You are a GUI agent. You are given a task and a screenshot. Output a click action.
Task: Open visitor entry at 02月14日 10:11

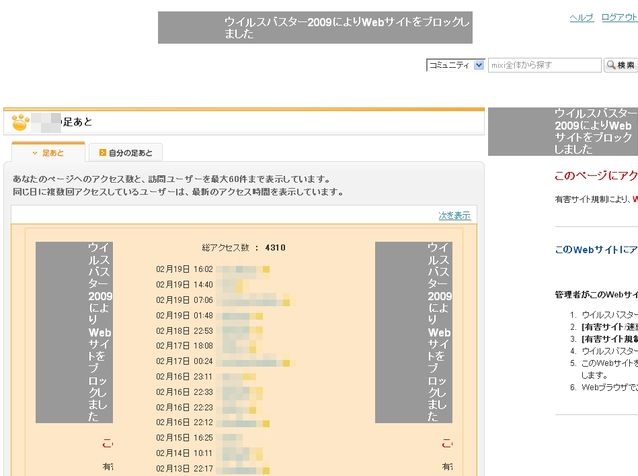coord(240,453)
